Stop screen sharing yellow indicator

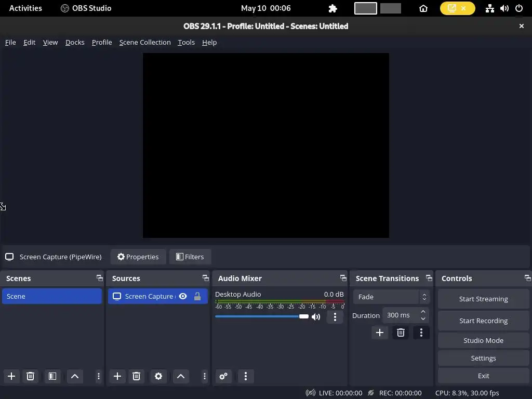coord(457,8)
